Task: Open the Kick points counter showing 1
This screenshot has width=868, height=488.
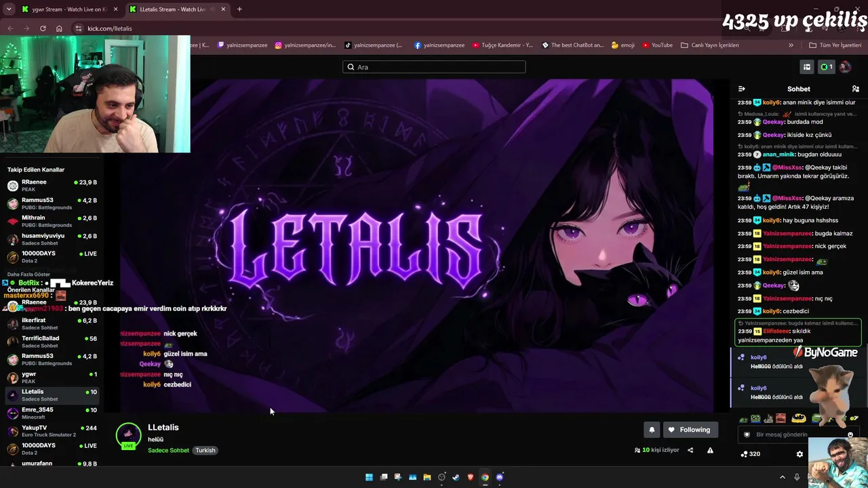Action: coord(826,67)
